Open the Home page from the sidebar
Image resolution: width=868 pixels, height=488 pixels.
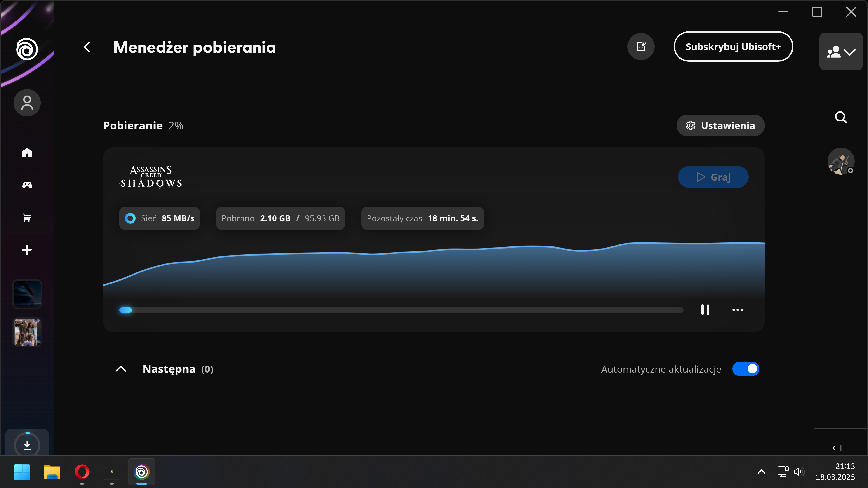tap(27, 152)
